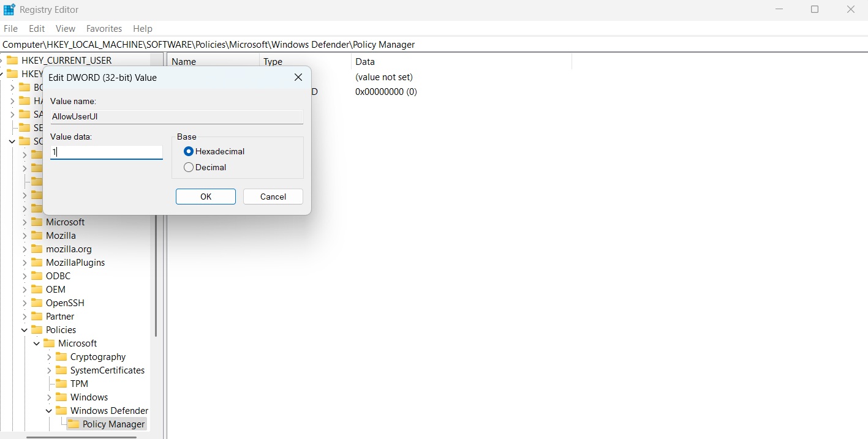
Task: Click the MozillaPlugins folder icon
Action: 37,262
